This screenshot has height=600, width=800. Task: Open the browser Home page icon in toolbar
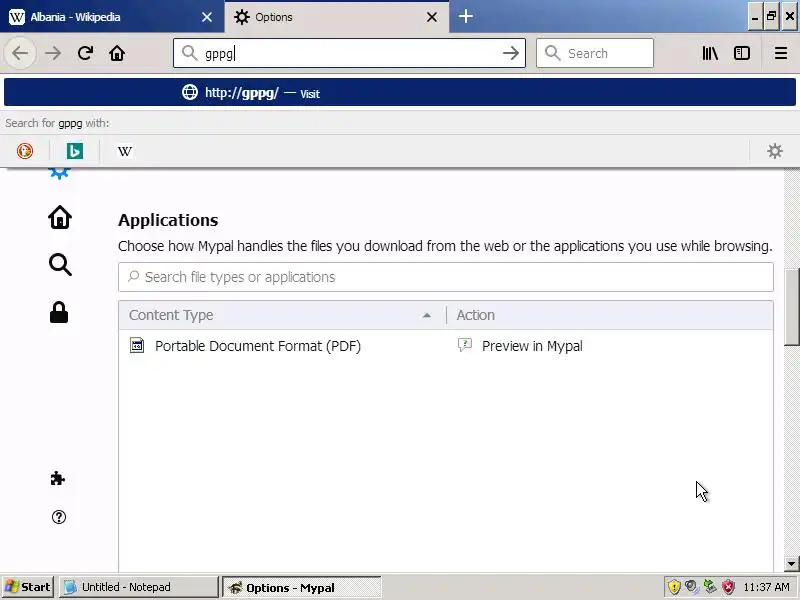[117, 53]
